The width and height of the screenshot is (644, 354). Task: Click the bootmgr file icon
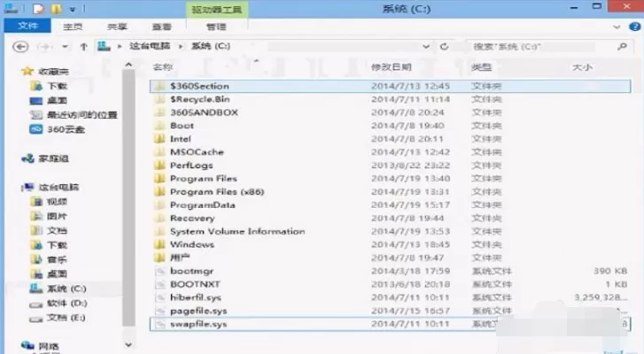(159, 271)
